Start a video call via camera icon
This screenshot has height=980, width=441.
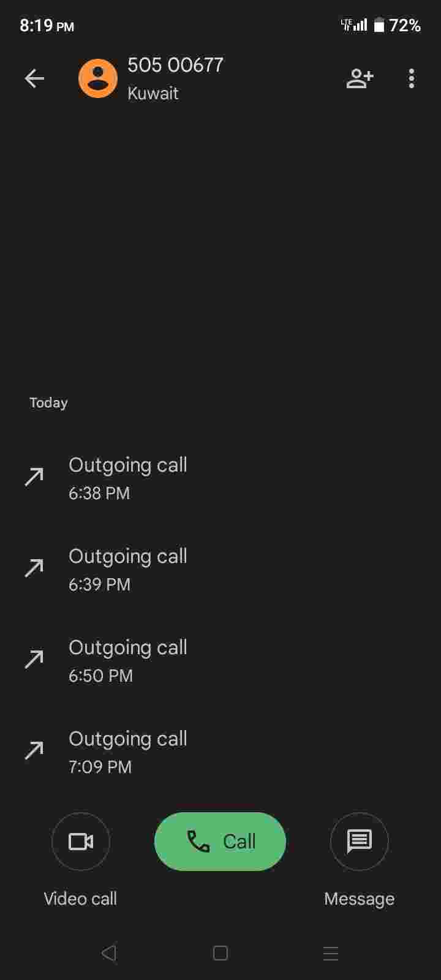tap(81, 841)
